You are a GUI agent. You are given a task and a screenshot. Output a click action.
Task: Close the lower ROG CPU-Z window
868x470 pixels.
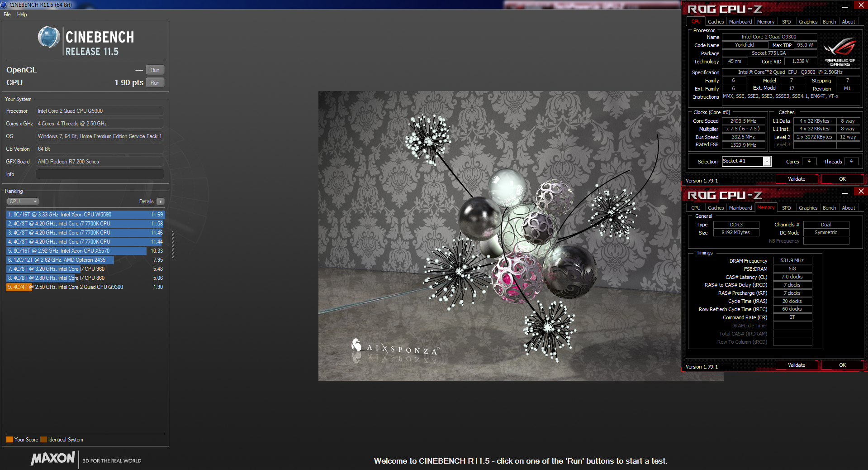point(861,192)
